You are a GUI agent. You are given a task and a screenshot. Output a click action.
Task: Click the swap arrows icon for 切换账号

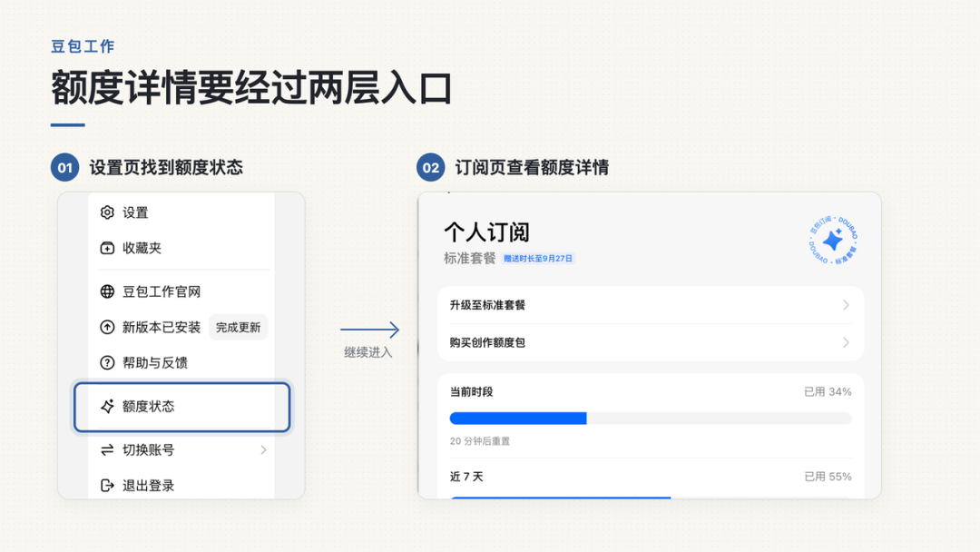point(107,450)
